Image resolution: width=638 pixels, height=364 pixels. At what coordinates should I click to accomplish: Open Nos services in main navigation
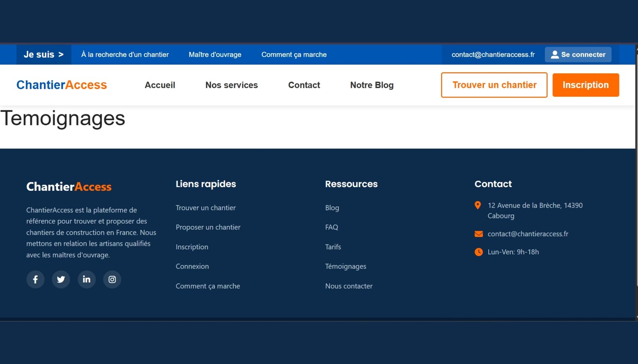pyautogui.click(x=232, y=85)
